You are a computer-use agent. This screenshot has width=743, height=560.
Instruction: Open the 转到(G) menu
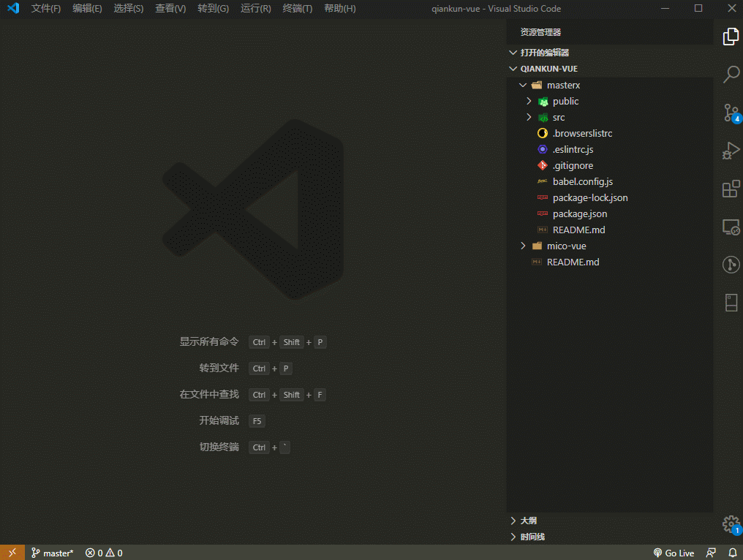click(x=214, y=9)
